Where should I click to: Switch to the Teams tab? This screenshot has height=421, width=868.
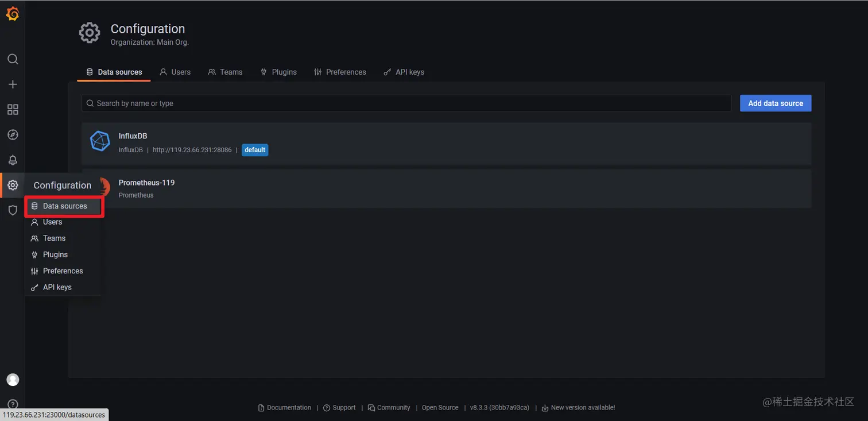click(x=225, y=72)
